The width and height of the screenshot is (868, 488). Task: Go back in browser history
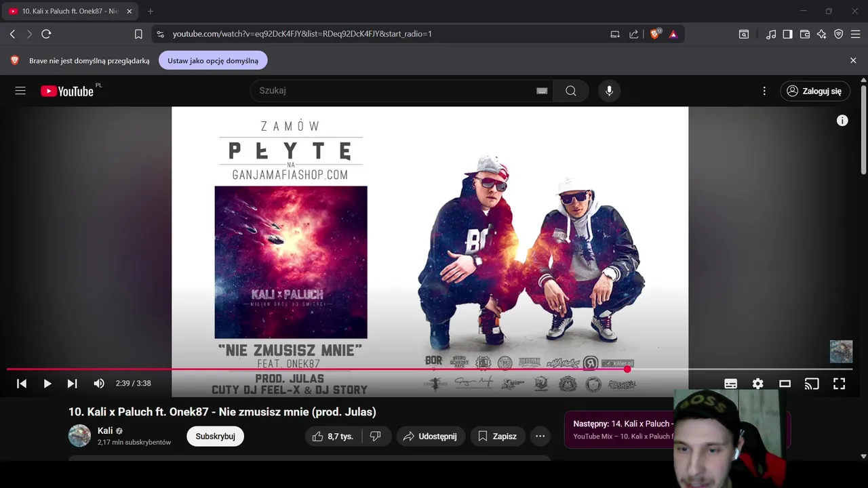click(x=12, y=34)
